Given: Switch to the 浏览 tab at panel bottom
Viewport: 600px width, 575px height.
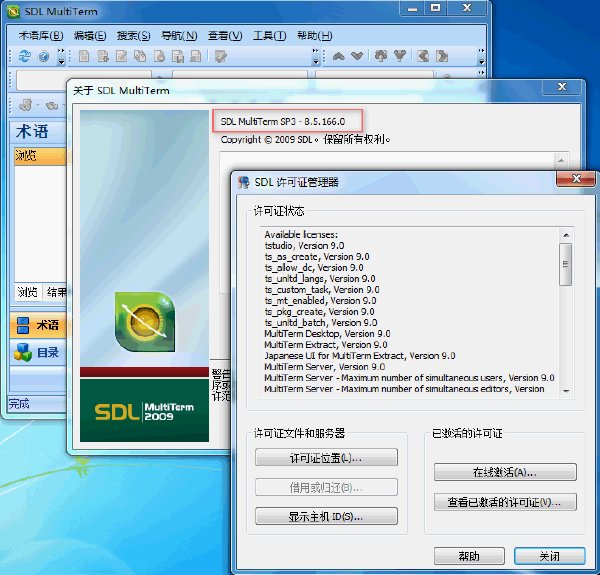Looking at the screenshot, I should coord(28,292).
